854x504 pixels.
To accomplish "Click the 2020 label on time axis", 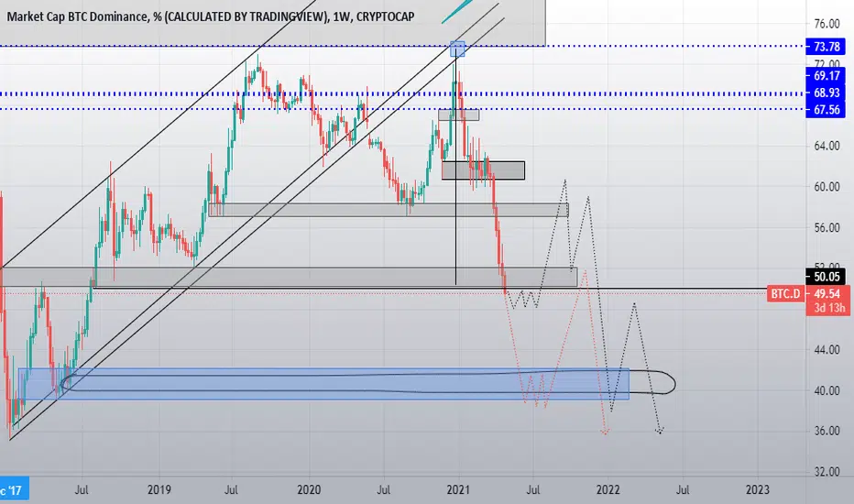I will (x=309, y=490).
